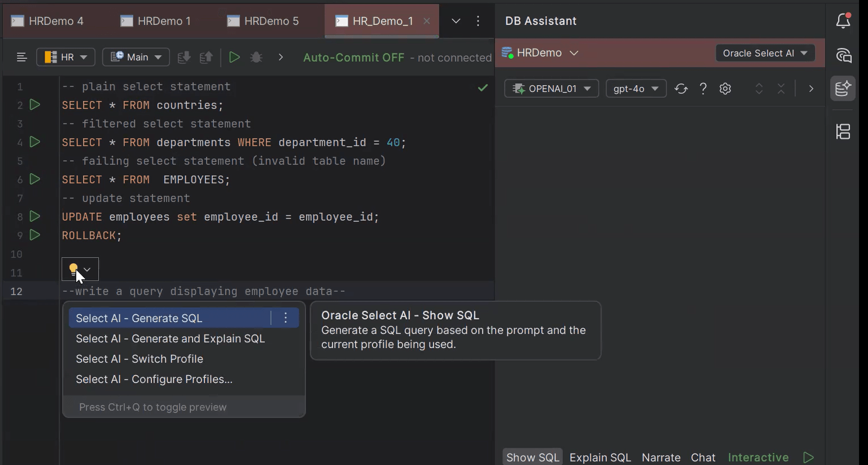Expand the HR schema dropdown
Screen dimensions: 868x465
click(65, 57)
